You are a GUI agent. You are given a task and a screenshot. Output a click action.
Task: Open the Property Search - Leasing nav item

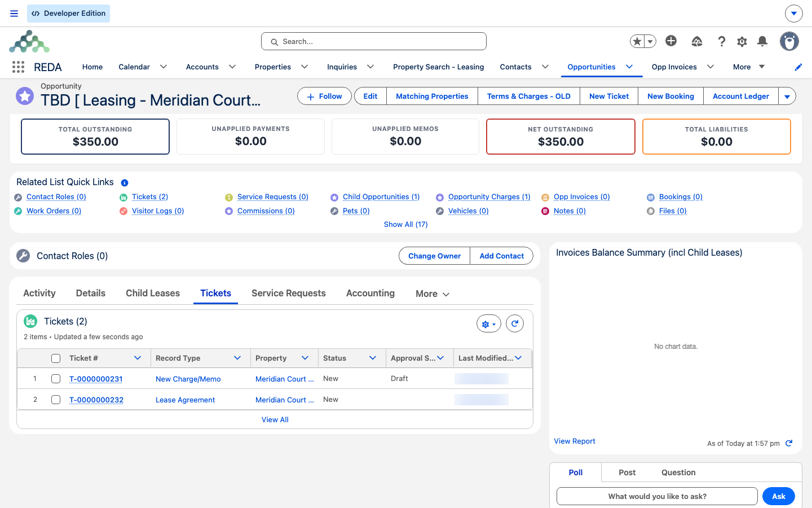pos(439,67)
